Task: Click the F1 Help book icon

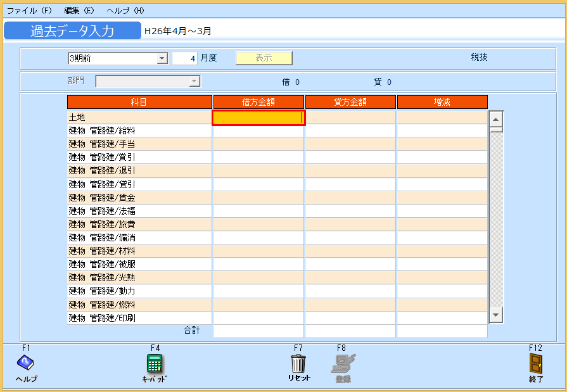Action: [x=25, y=363]
